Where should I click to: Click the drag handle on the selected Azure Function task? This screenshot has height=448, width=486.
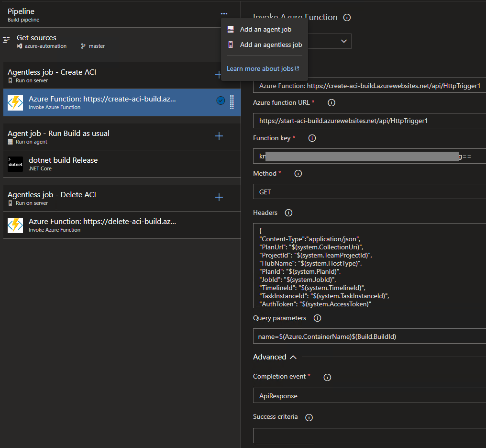click(232, 102)
